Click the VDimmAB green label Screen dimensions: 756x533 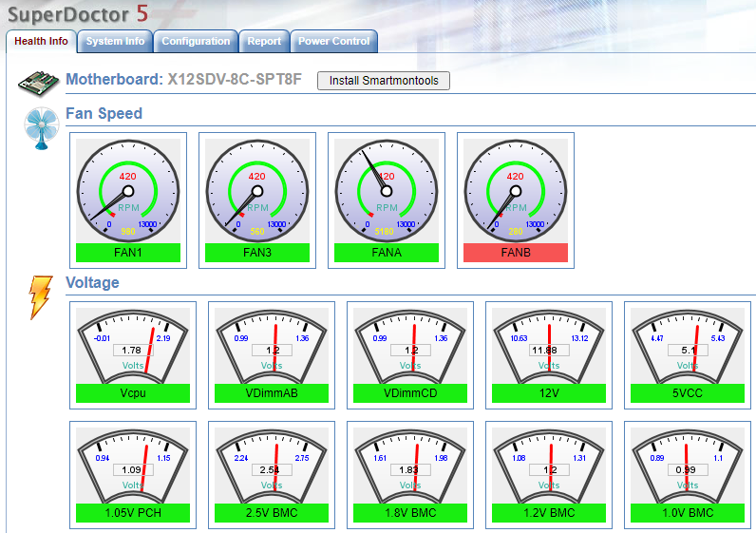(272, 393)
